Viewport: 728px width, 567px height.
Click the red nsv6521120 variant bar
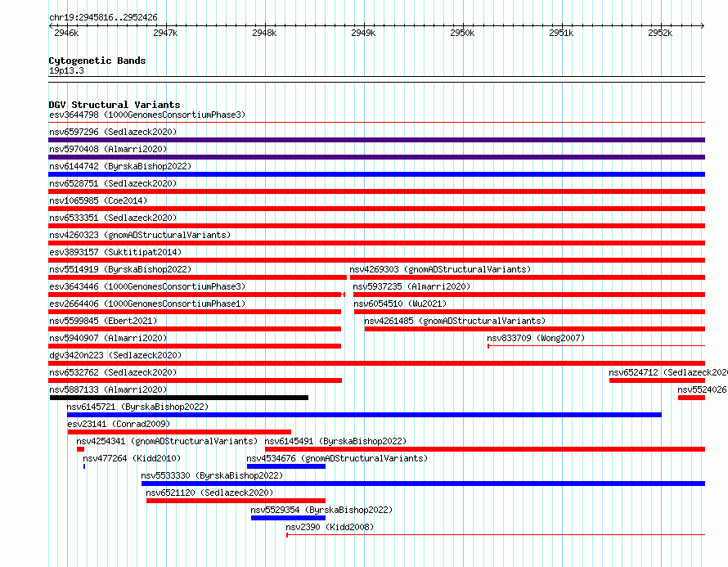tap(236, 501)
